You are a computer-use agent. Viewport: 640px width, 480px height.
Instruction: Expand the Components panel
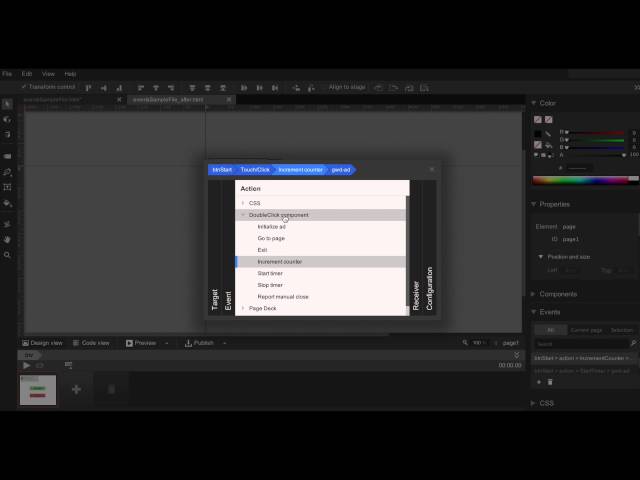(533, 294)
